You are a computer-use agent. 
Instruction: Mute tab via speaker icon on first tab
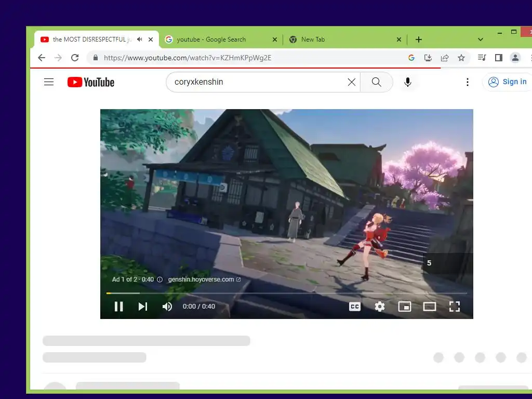click(x=139, y=39)
